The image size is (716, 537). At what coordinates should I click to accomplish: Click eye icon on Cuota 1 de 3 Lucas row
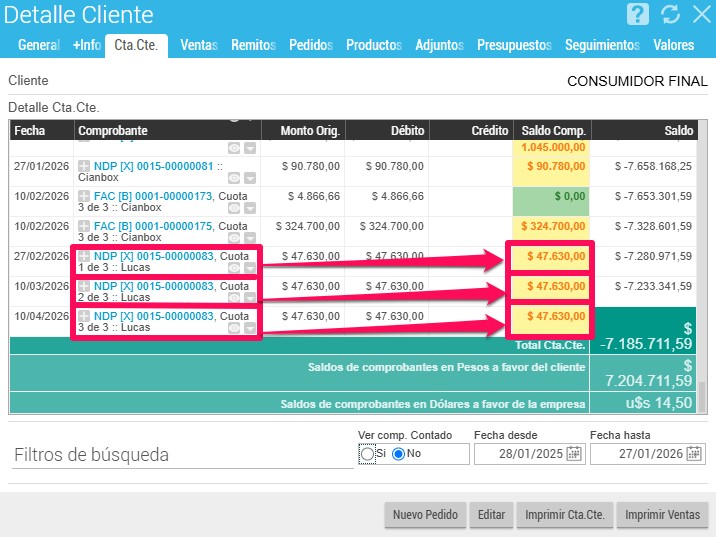point(234,268)
